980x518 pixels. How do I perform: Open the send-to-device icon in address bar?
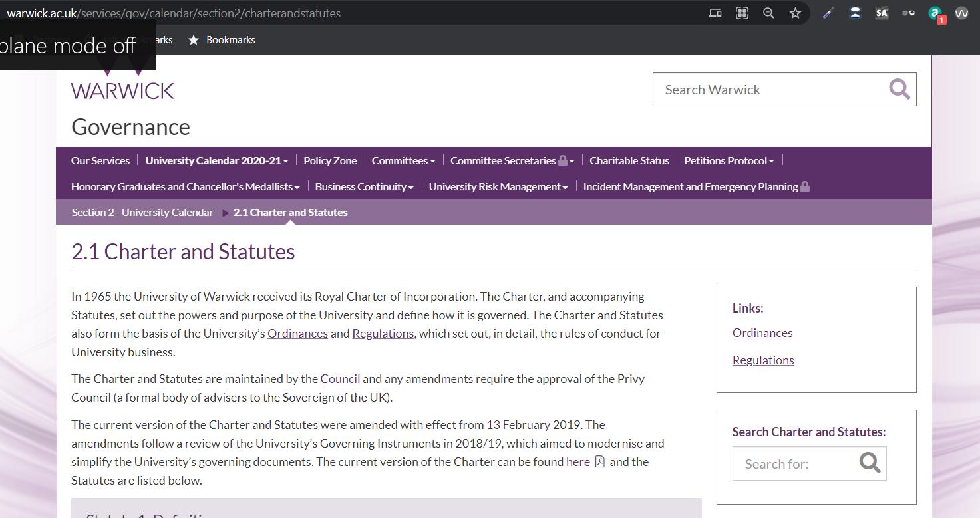(x=715, y=13)
